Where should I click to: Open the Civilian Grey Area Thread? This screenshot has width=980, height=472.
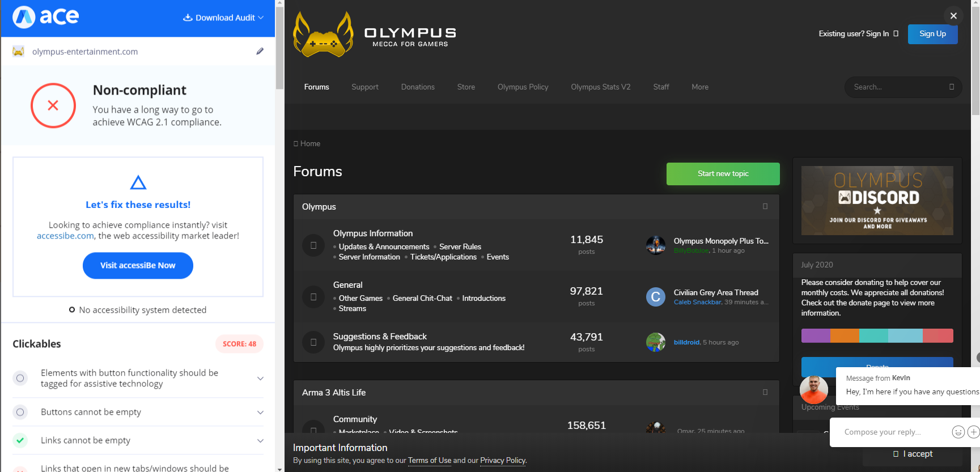point(716,292)
